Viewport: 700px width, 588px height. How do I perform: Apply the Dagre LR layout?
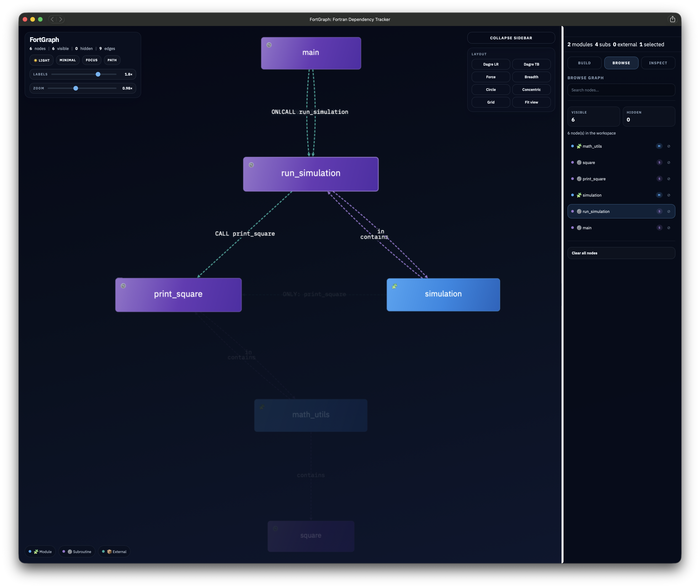pos(491,64)
